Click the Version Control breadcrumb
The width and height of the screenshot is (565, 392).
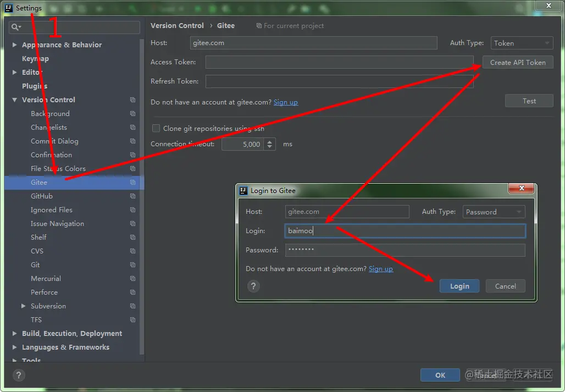pyautogui.click(x=177, y=26)
